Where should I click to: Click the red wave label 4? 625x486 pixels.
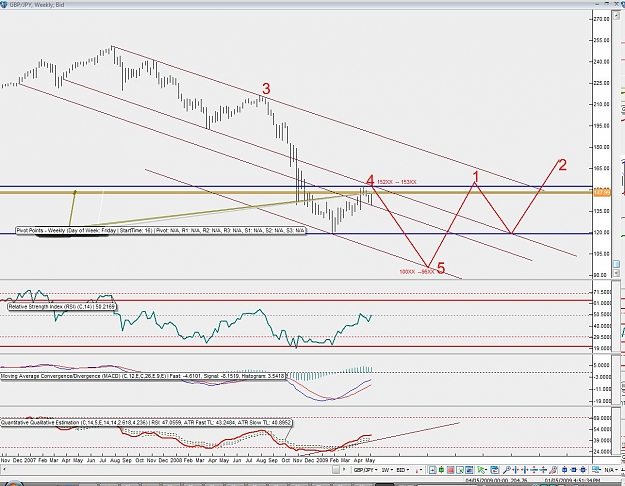pos(370,180)
